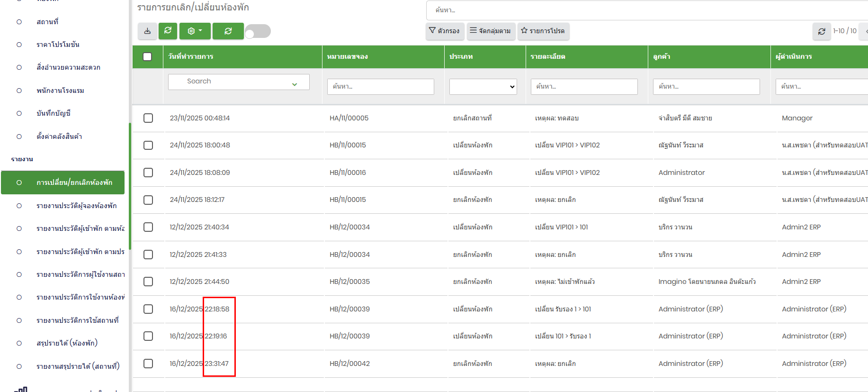Open the ตัวกรอง filter funnel
Image resolution: width=868 pixels, height=392 pixels.
click(x=444, y=31)
